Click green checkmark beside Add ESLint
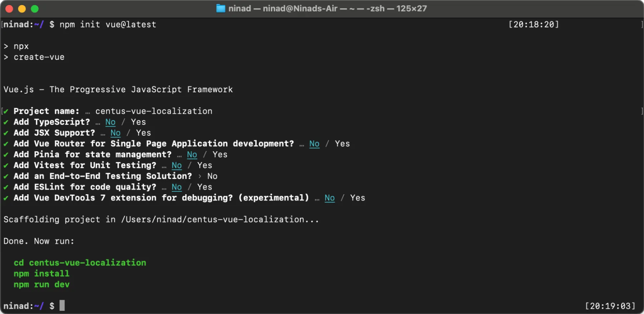644x314 pixels. coord(6,187)
